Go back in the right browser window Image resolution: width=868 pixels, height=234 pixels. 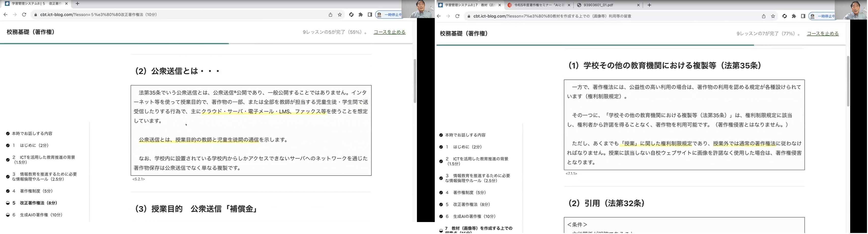pos(439,16)
